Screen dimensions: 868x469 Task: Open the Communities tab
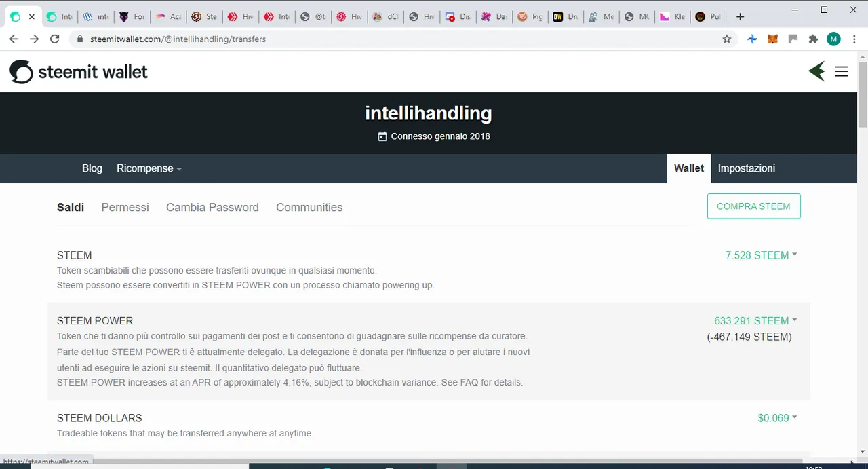click(x=309, y=208)
